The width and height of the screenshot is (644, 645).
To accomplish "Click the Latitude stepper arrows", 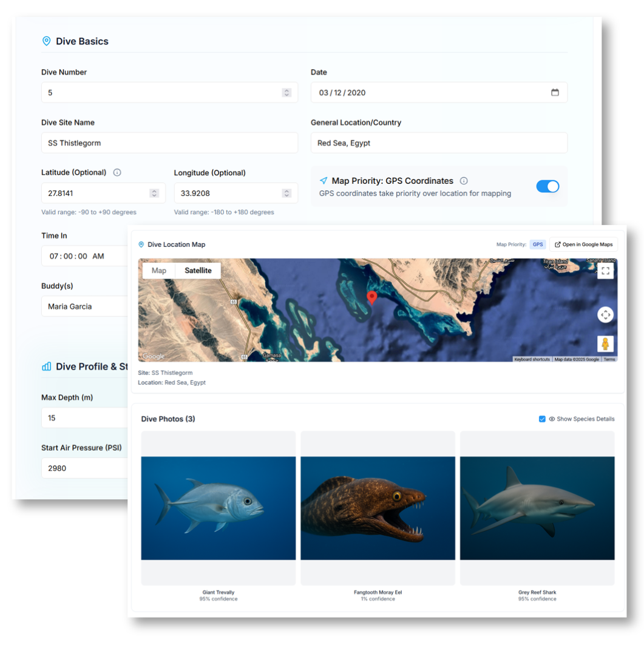I will (x=154, y=193).
